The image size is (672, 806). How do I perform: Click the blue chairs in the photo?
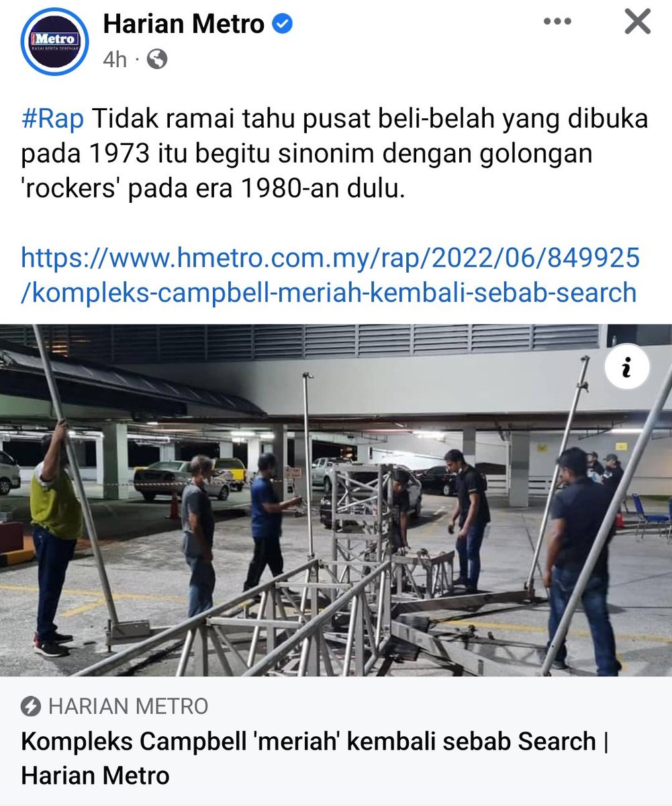pyautogui.click(x=651, y=517)
